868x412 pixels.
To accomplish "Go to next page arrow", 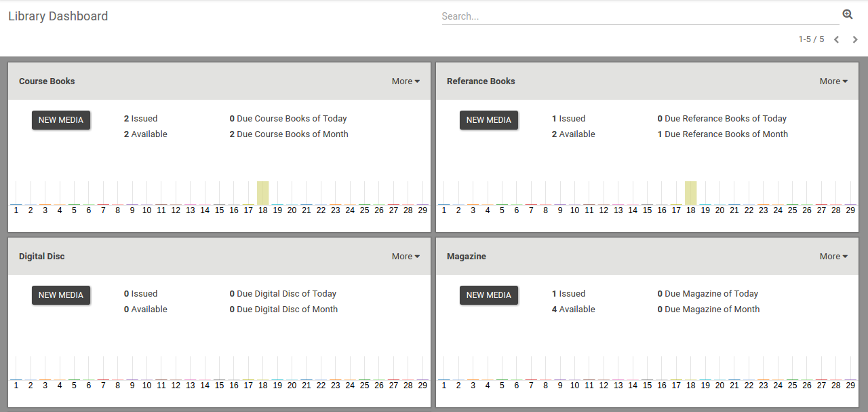I will pos(855,39).
